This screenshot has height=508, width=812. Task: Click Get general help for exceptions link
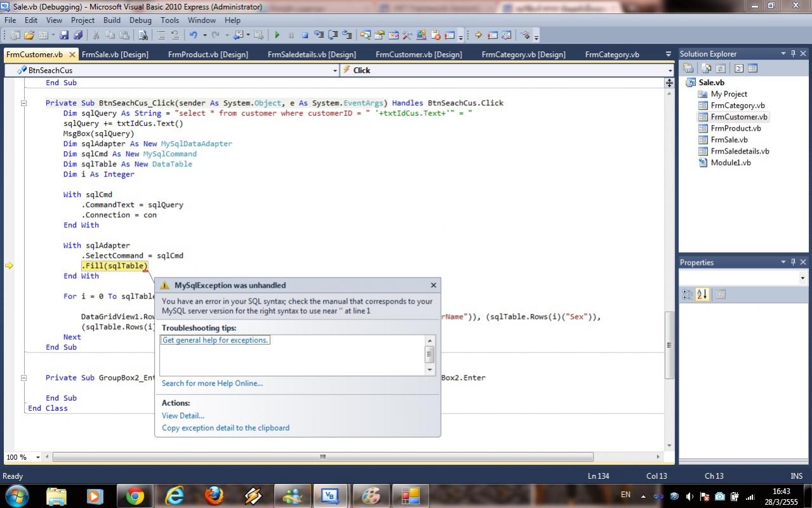click(216, 340)
